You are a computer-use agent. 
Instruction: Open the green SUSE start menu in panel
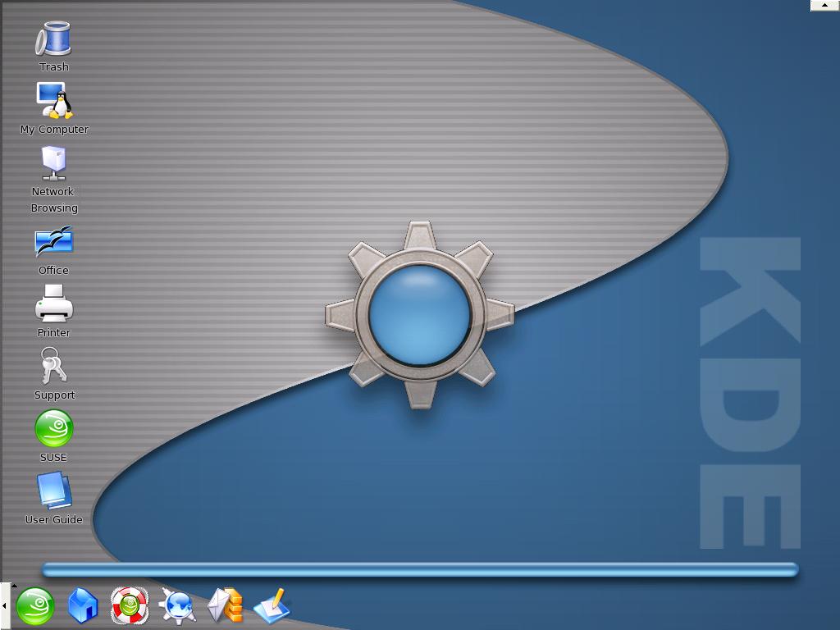[x=34, y=606]
